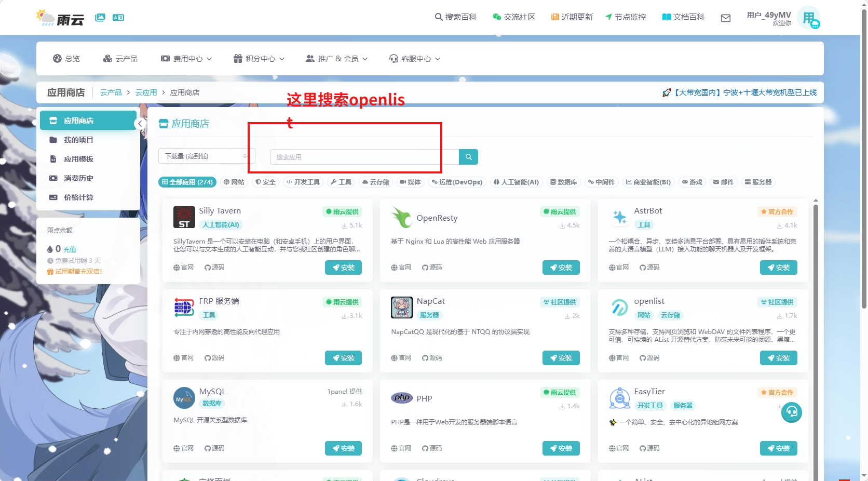Filter by 安全 category
This screenshot has width=868, height=481.
(266, 182)
